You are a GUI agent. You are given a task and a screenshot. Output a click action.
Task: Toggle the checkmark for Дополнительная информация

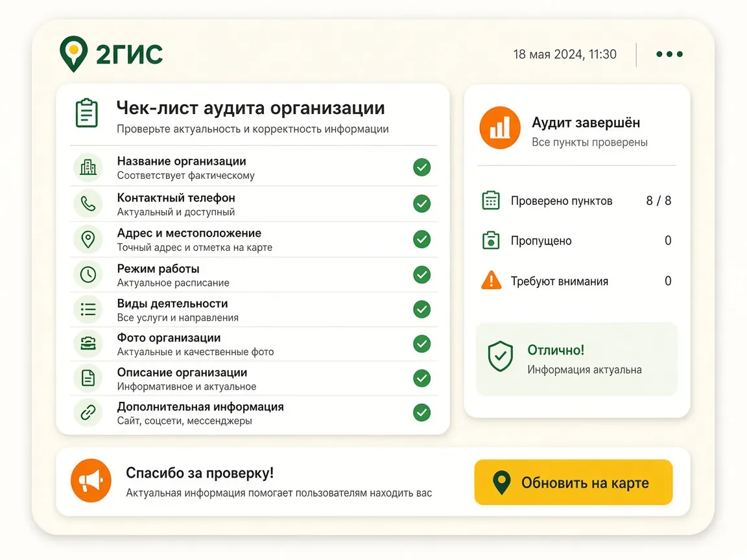[421, 412]
